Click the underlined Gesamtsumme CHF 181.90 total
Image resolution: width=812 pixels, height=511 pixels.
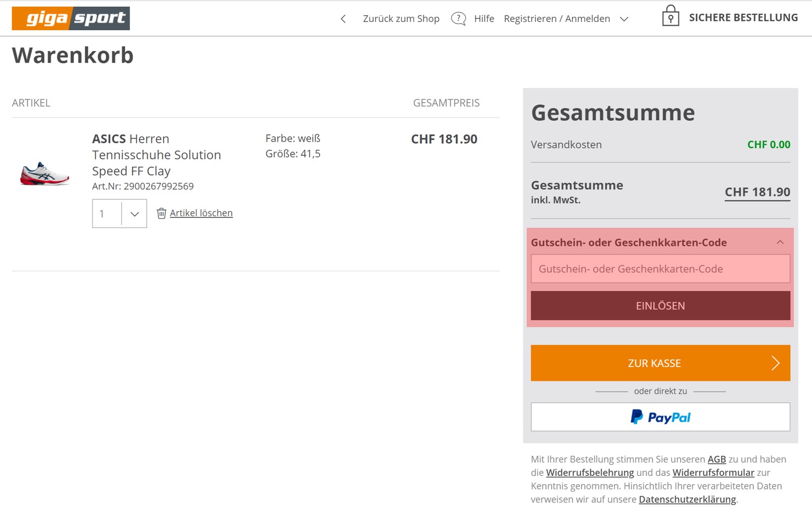click(758, 192)
